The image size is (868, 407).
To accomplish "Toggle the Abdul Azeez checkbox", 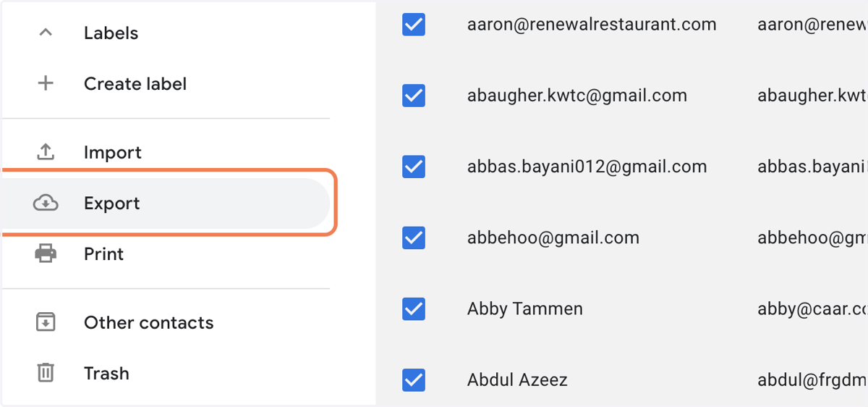I will click(x=414, y=379).
